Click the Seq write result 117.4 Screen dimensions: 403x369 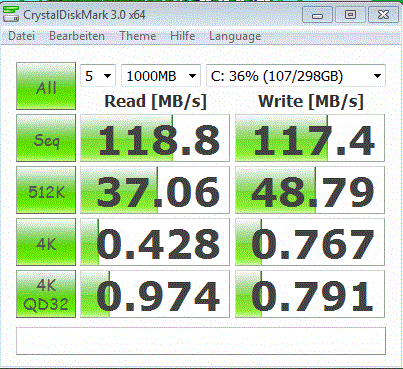[310, 138]
